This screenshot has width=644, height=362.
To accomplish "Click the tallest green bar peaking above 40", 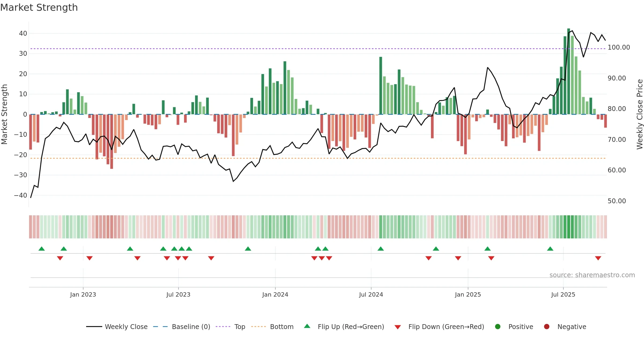I will coord(569,71).
